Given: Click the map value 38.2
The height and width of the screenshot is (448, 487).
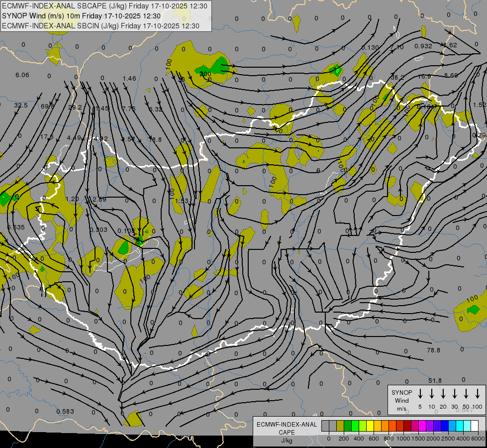Looking at the screenshot, I should point(397,78).
